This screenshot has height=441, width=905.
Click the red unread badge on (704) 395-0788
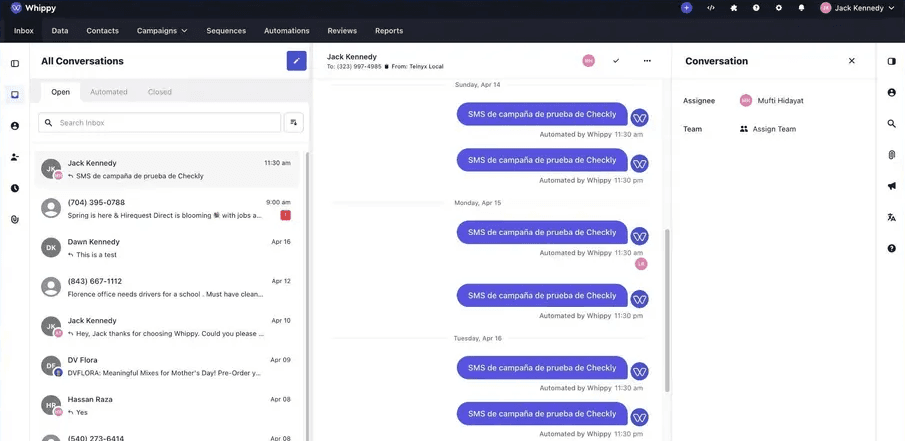[285, 215]
